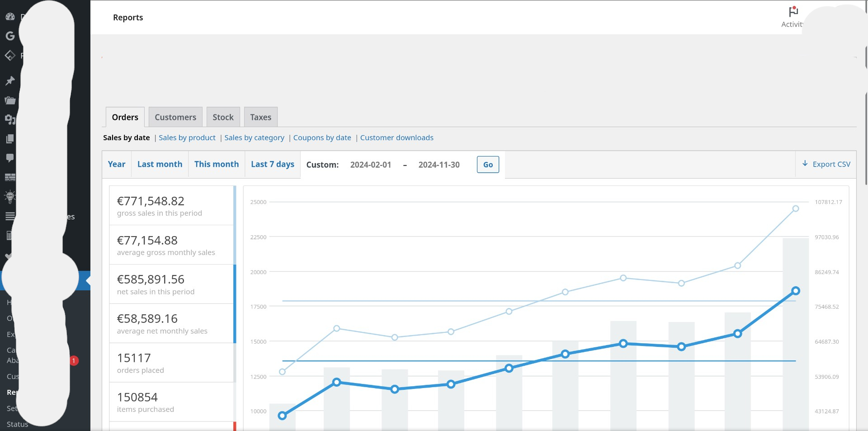Open Media via camera and music icon
The image size is (868, 431).
tap(10, 119)
